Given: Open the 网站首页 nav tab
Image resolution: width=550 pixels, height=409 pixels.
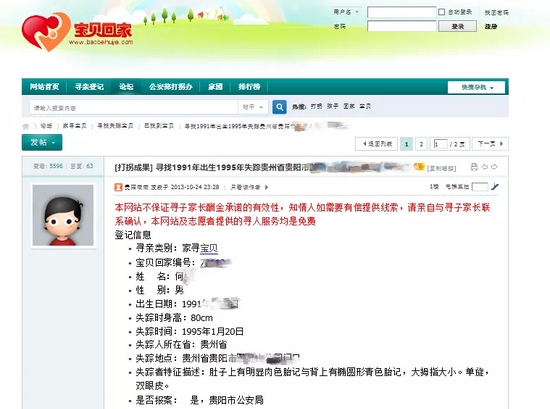Looking at the screenshot, I should click(x=44, y=87).
